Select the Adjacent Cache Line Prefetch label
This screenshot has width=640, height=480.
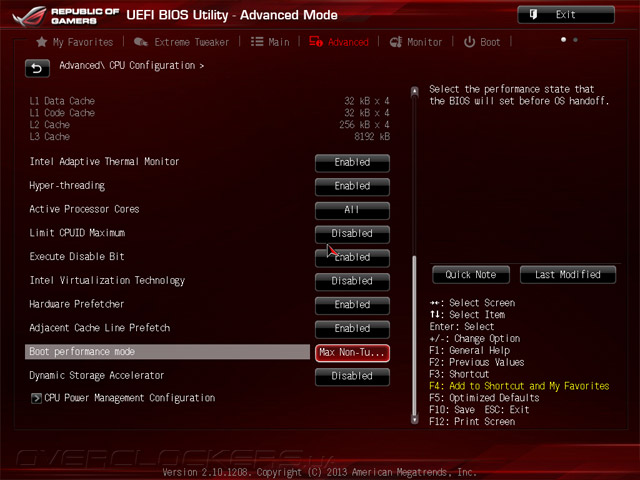coord(100,328)
